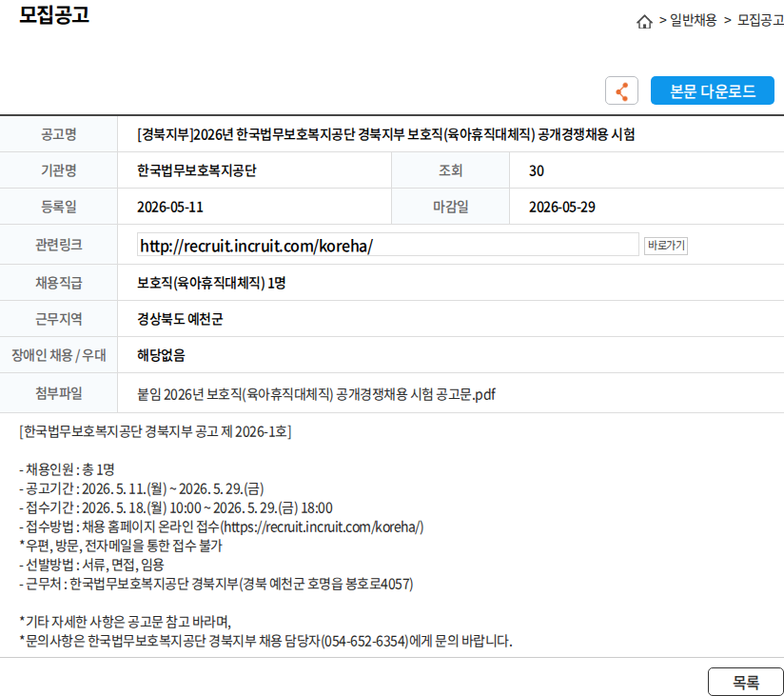Click deadline date 2026-05-29
784x696 pixels.
click(562, 208)
